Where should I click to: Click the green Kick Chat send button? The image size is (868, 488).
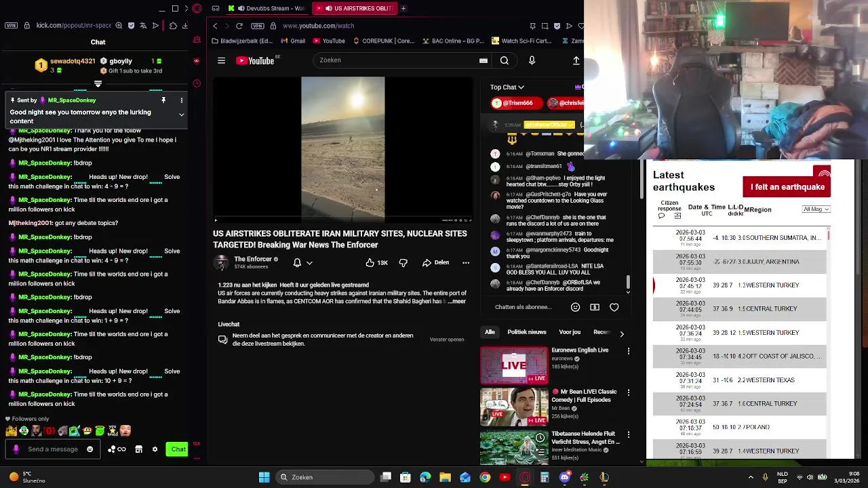tap(177, 449)
